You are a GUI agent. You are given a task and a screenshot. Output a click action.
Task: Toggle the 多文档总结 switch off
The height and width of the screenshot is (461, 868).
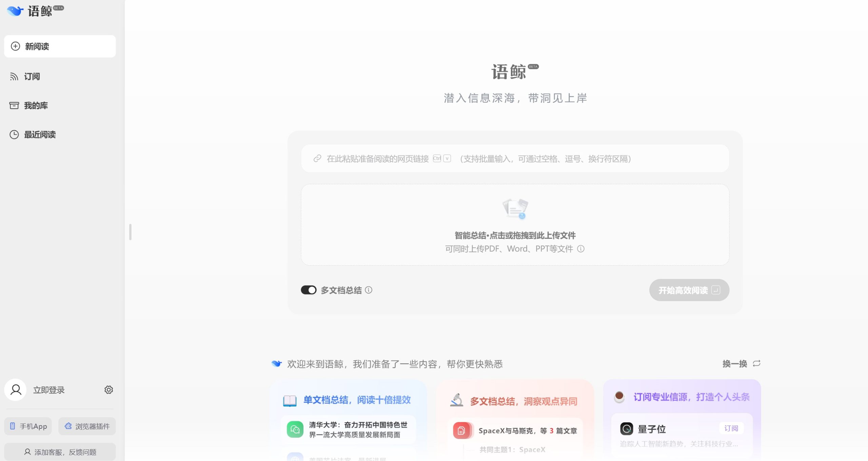[309, 290]
